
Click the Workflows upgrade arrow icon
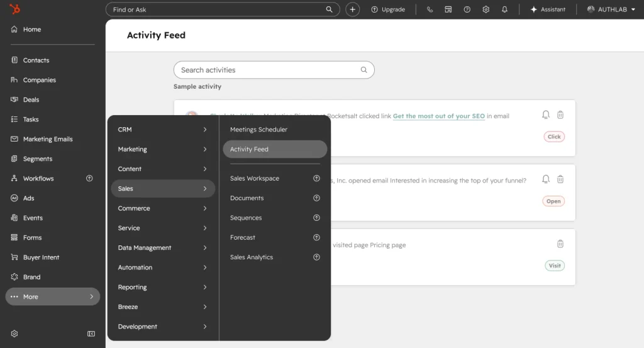(x=89, y=178)
